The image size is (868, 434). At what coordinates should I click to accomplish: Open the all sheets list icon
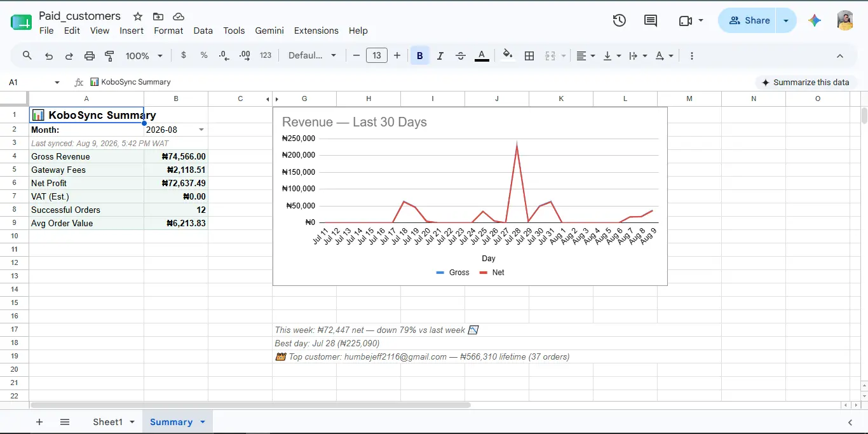[x=65, y=422]
